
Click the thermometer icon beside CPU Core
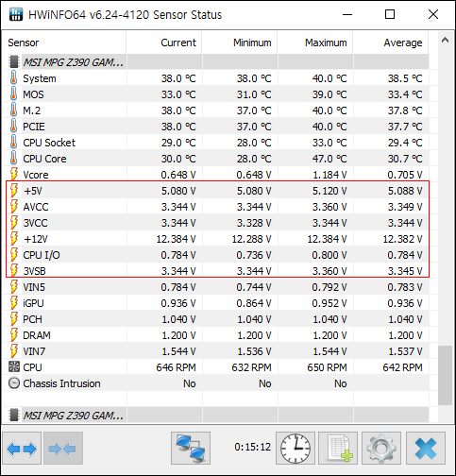[x=13, y=158]
